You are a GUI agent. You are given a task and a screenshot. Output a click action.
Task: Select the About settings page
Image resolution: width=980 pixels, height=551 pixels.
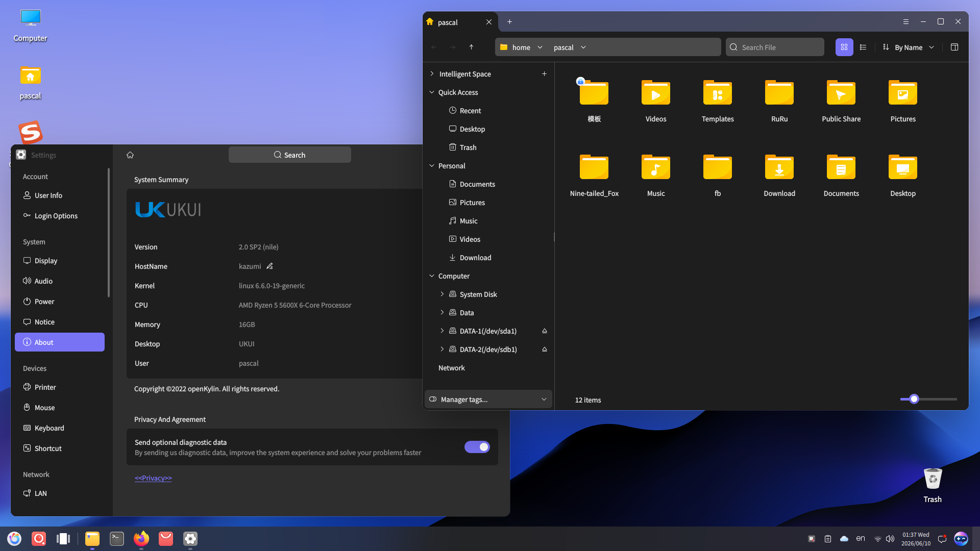click(60, 342)
